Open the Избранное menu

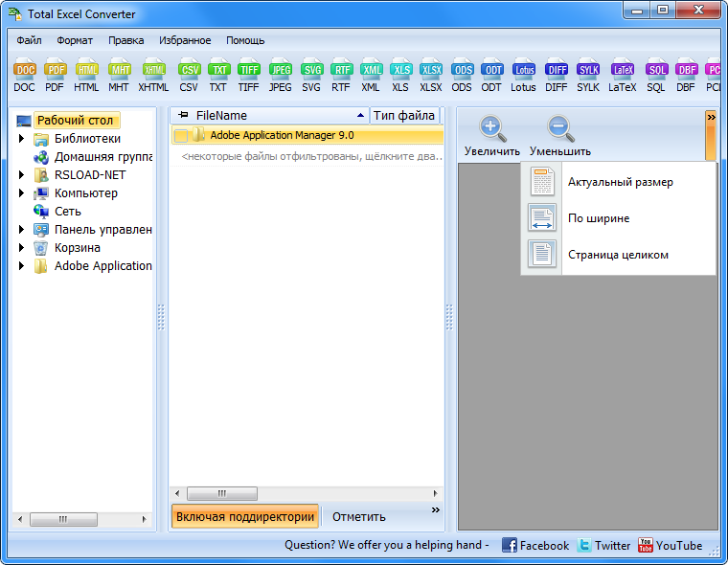click(185, 40)
